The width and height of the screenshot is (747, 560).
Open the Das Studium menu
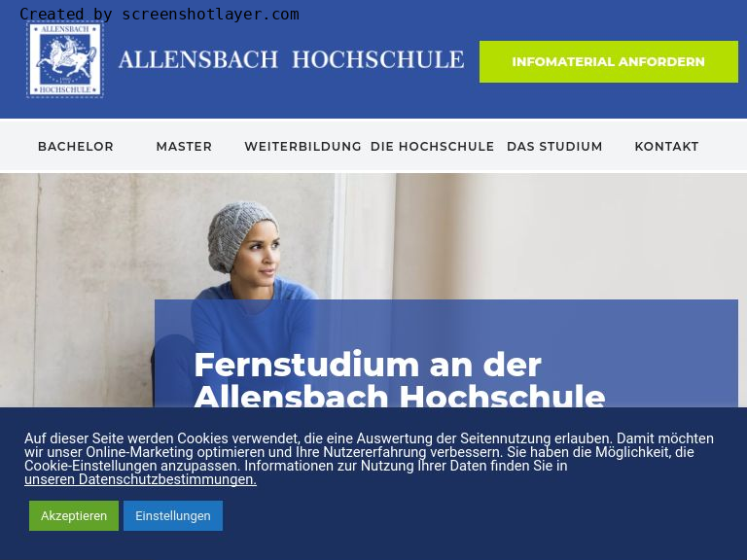pos(554,146)
